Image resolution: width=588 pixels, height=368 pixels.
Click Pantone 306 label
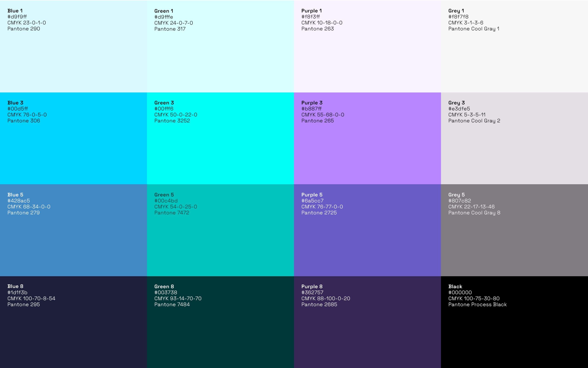pos(24,121)
